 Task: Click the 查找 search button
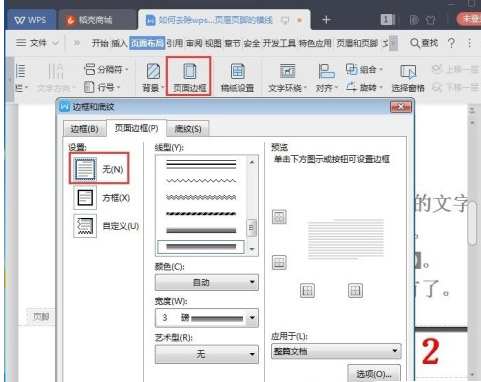click(424, 43)
